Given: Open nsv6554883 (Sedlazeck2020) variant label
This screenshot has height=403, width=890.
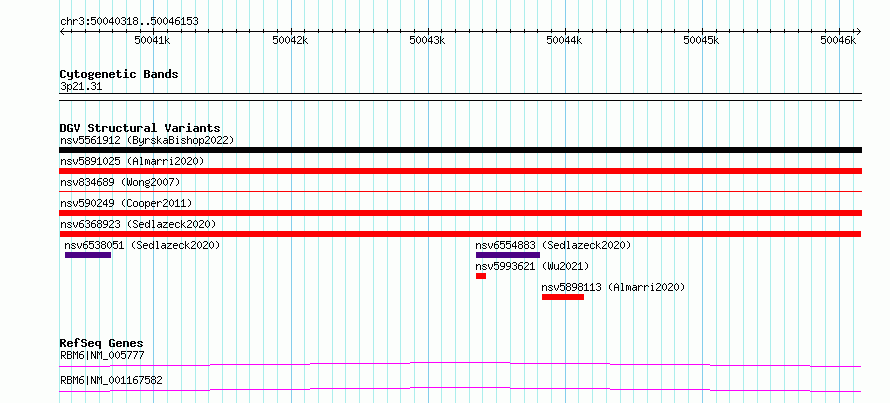Looking at the screenshot, I should coord(553,245).
